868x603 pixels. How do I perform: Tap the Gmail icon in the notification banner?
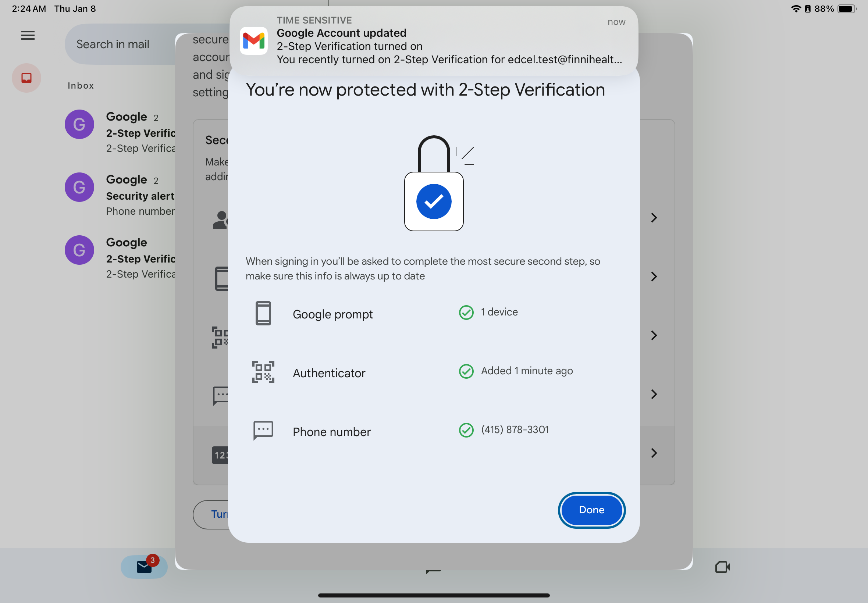click(254, 41)
